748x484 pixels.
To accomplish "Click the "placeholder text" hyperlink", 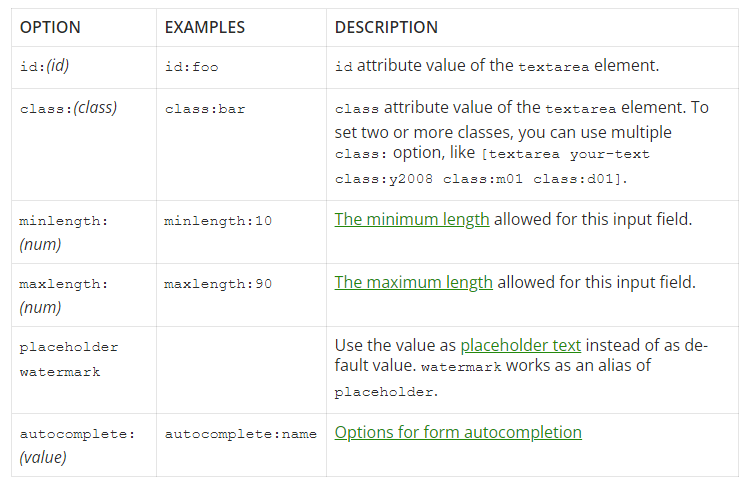I will tap(520, 346).
